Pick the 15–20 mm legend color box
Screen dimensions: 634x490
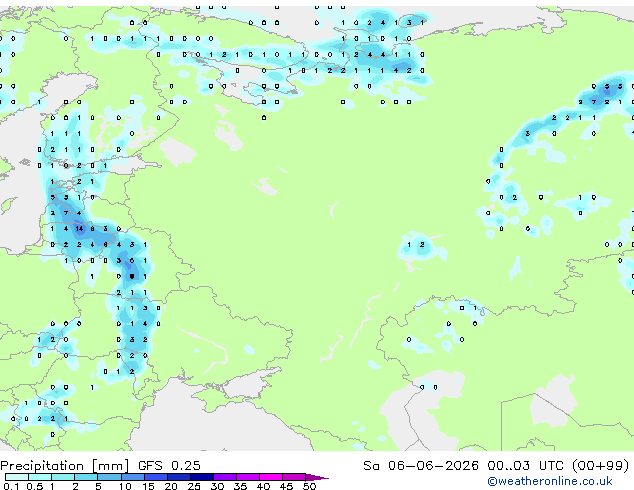click(x=155, y=477)
